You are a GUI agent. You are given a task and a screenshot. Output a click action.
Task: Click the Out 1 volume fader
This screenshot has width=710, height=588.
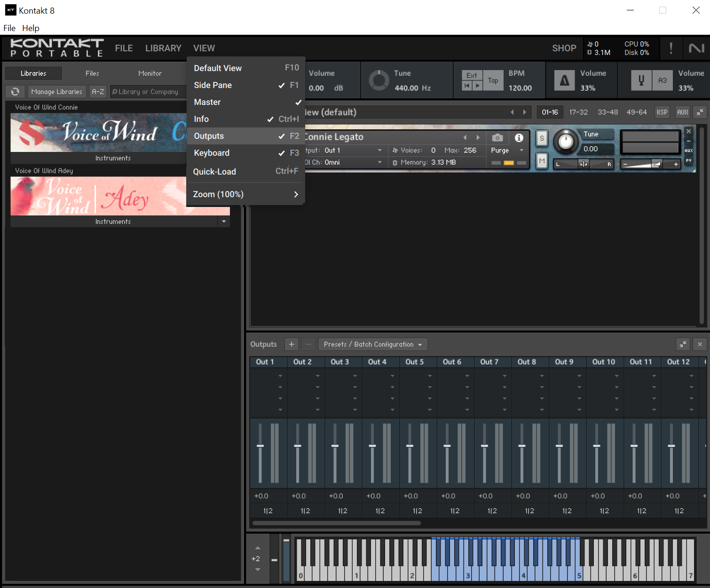[x=260, y=445]
